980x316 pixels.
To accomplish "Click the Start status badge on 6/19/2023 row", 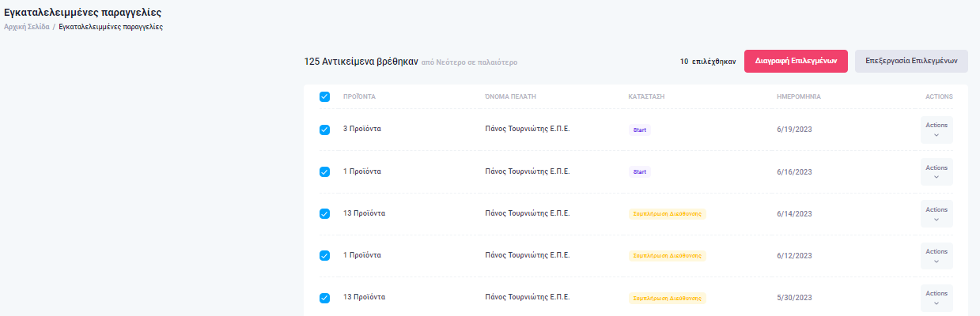I will [x=640, y=130].
